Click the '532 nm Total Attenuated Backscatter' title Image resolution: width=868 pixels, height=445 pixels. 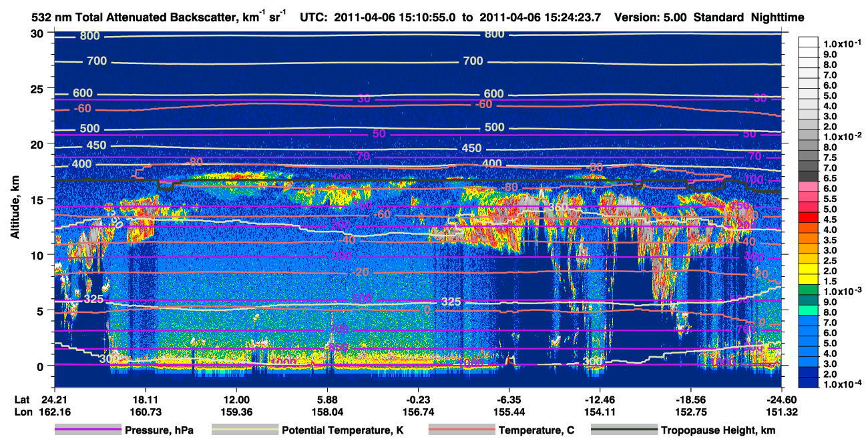pyautogui.click(x=159, y=17)
